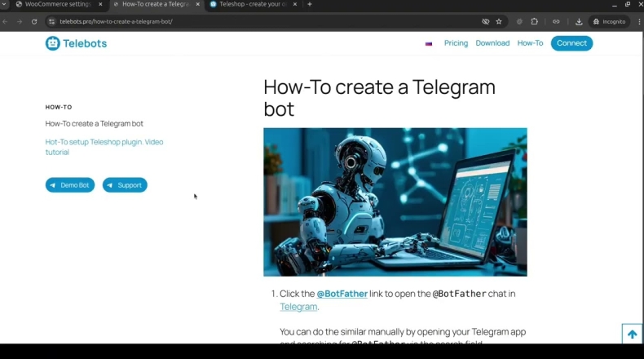Switch to the Teleshop browser tab
Screen dimensions: 644x359
(252, 4)
